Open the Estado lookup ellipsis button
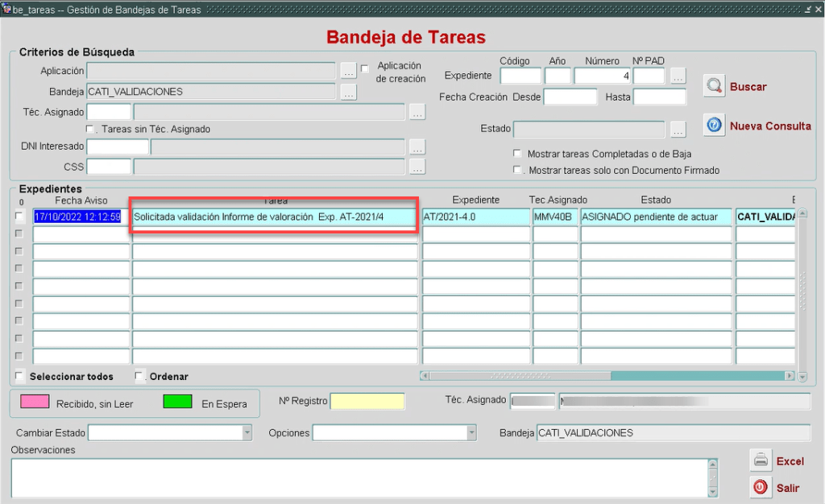The height and width of the screenshot is (504, 825). pos(678,130)
